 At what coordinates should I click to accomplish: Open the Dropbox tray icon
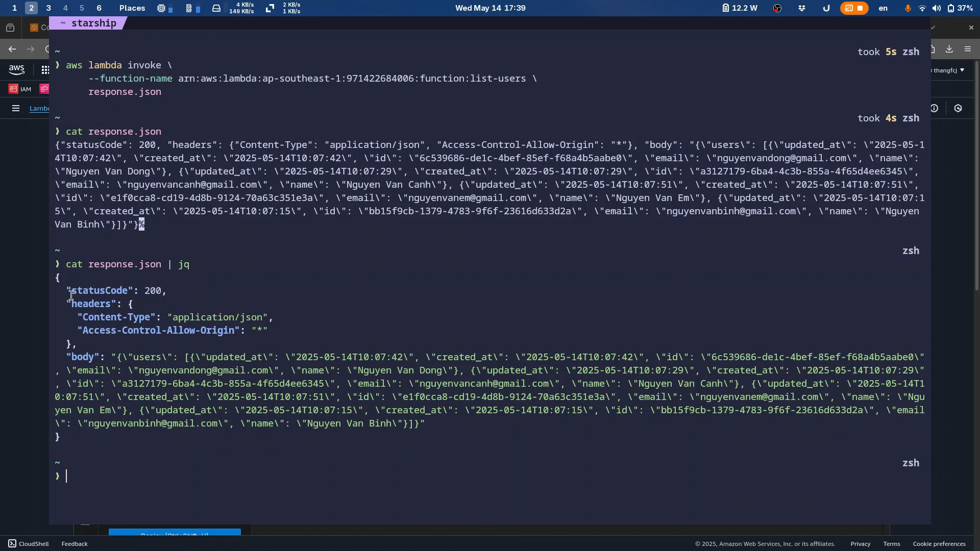pos(802,8)
